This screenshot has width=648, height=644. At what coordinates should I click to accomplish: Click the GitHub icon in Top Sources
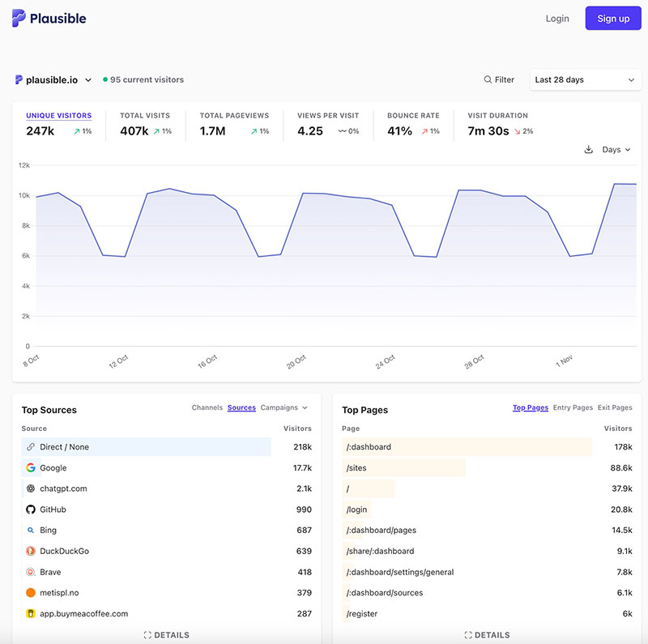coord(30,510)
